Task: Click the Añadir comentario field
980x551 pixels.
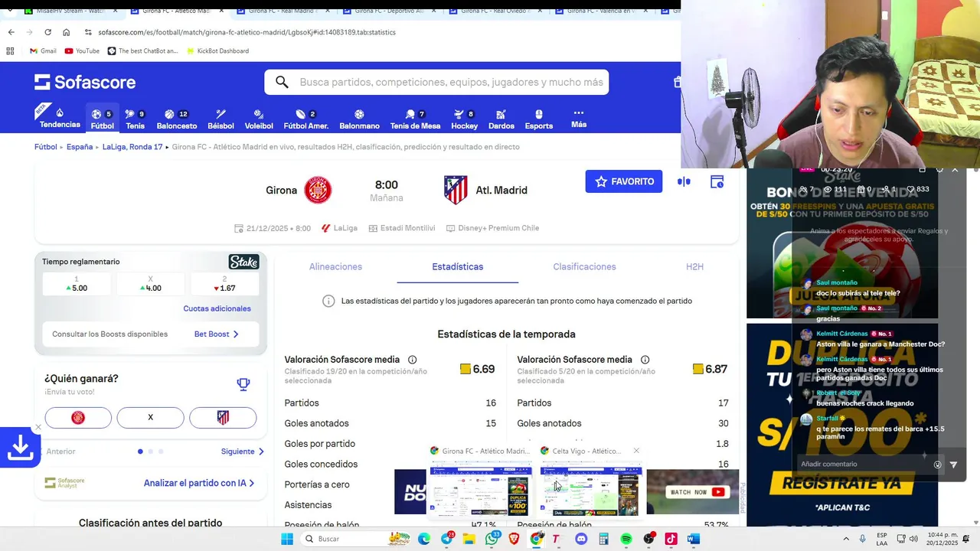Action: 863,465
